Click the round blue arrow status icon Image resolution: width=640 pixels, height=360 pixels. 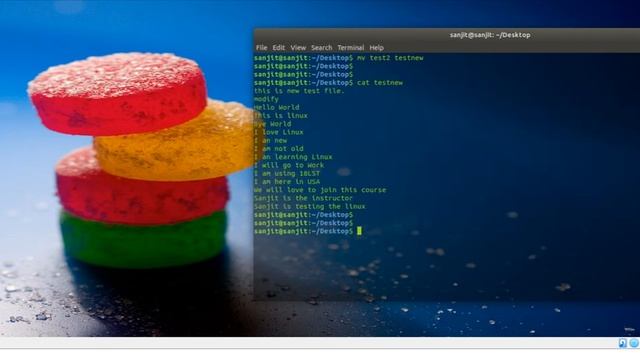pyautogui.click(x=634, y=343)
